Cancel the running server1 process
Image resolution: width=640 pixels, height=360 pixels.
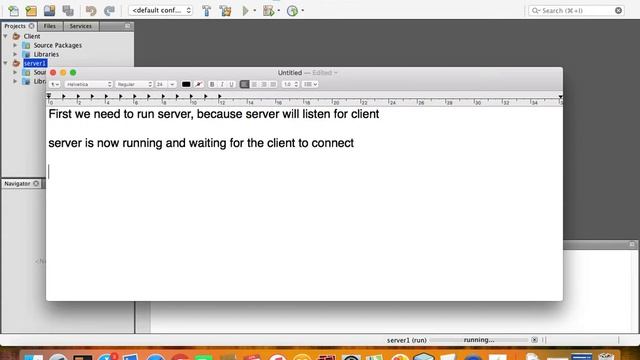[534, 340]
